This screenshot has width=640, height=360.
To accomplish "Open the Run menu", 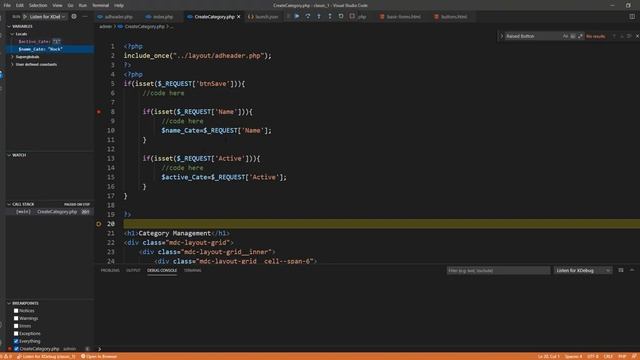I will (82, 5).
